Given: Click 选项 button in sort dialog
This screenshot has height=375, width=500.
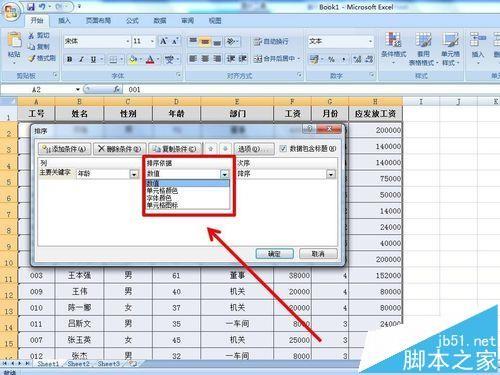Looking at the screenshot, I should [x=254, y=149].
